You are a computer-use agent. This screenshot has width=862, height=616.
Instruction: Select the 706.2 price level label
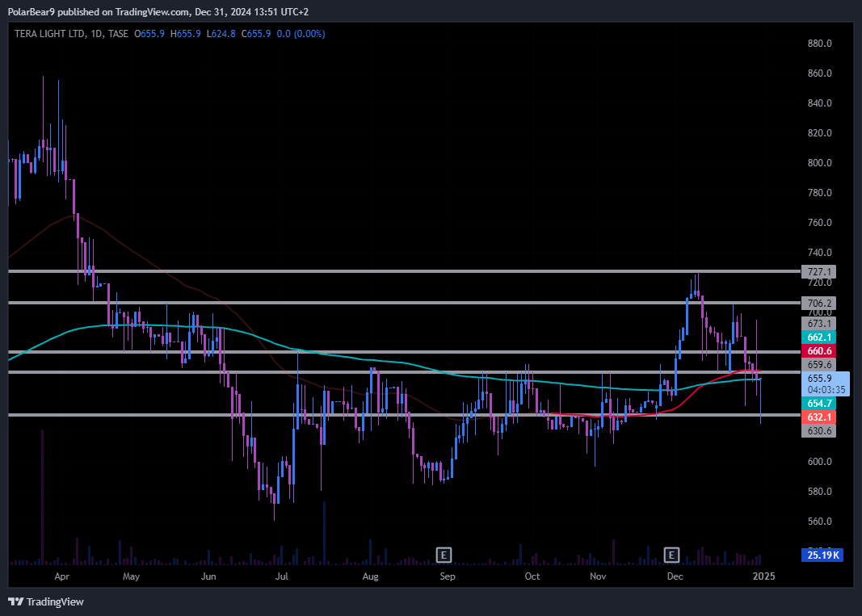click(x=818, y=304)
